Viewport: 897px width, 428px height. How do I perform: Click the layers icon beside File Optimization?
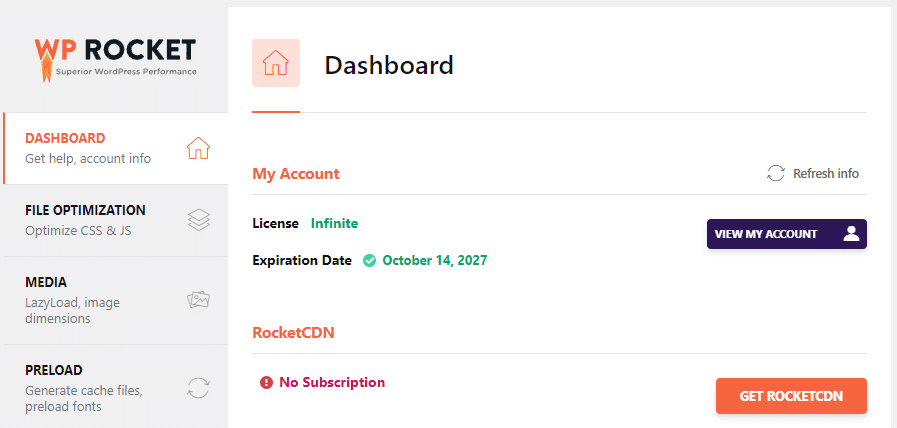(198, 220)
